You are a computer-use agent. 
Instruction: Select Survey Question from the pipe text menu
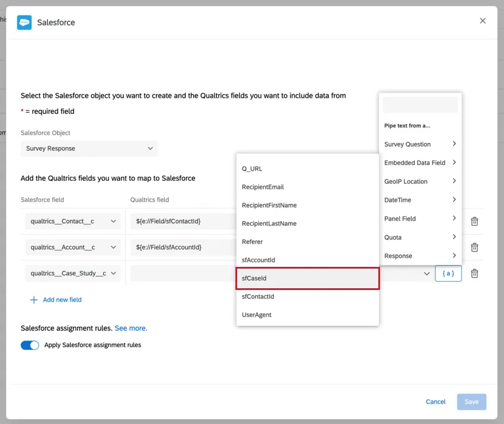pyautogui.click(x=420, y=144)
